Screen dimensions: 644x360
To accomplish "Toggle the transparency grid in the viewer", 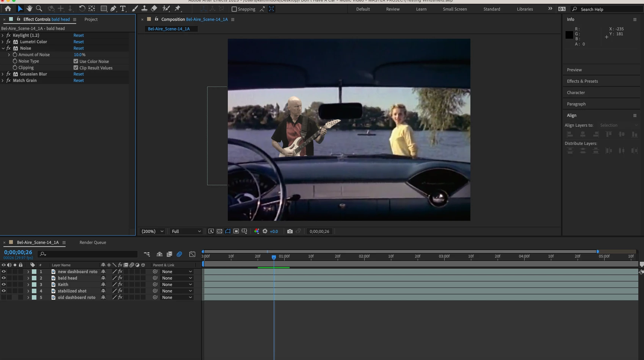I will [219, 231].
